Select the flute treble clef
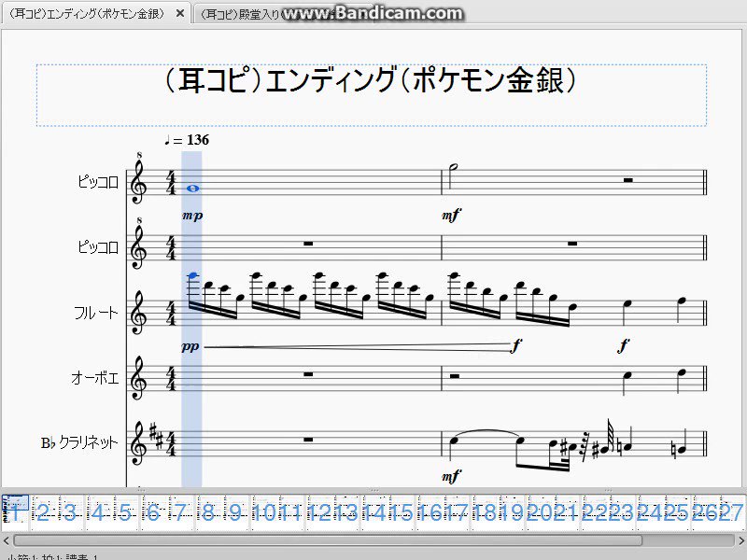 coord(137,313)
